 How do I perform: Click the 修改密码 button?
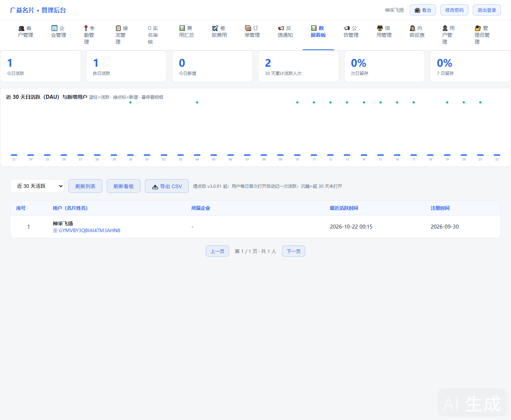pyautogui.click(x=454, y=10)
